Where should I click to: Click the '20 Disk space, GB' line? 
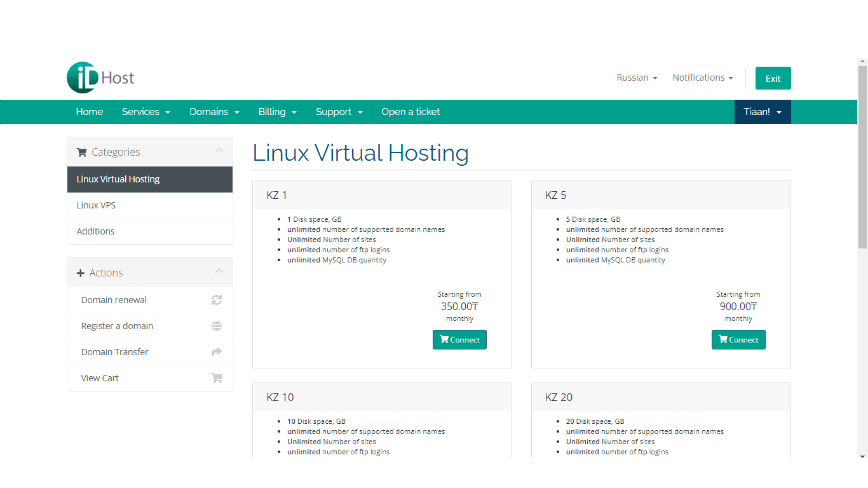(595, 421)
